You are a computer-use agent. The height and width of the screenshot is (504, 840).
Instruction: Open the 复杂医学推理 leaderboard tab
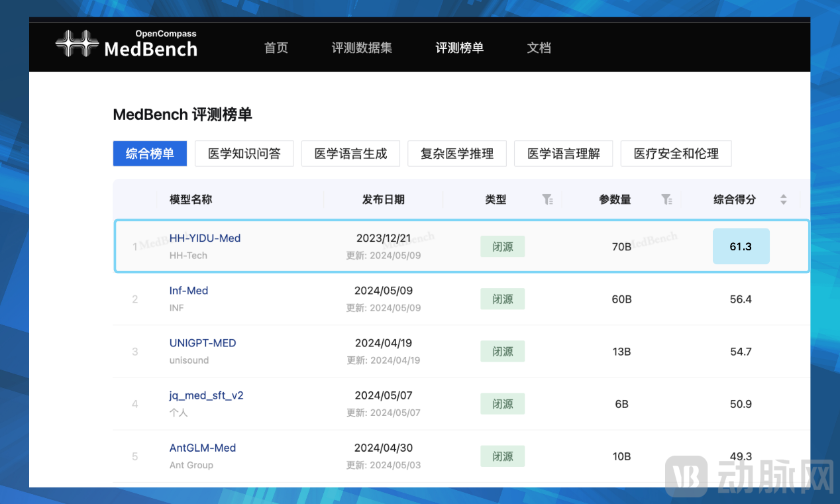(457, 153)
